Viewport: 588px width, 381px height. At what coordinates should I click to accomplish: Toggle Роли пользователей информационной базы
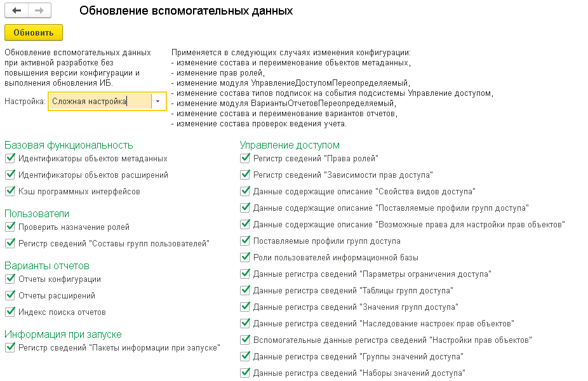(245, 257)
